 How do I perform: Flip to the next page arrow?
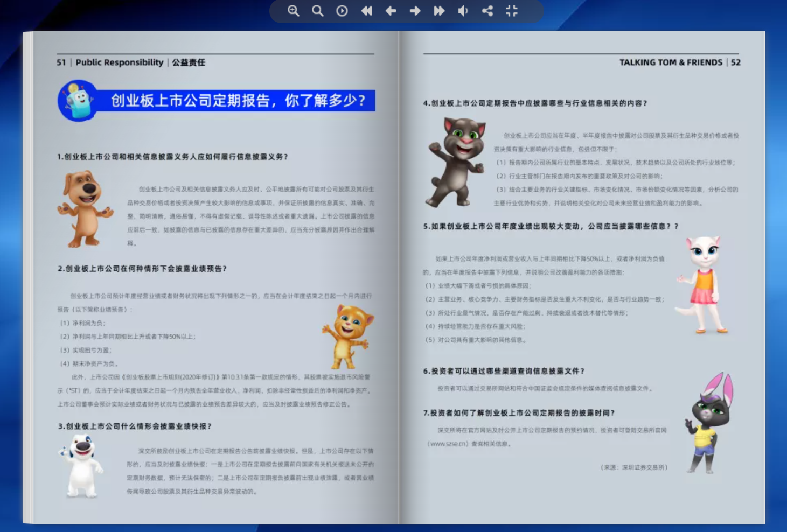coord(415,11)
